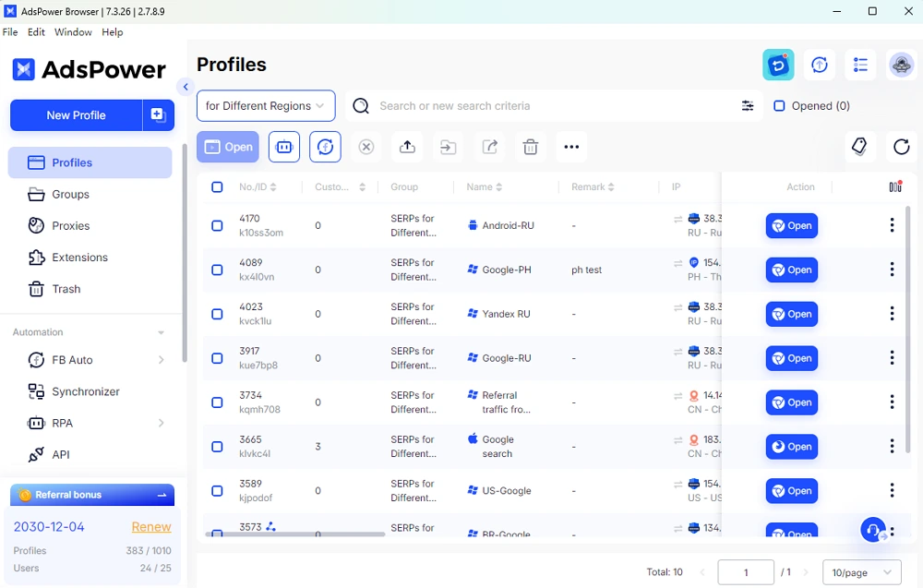Open the Help menu
Viewport: 923px width, 588px height.
[113, 31]
